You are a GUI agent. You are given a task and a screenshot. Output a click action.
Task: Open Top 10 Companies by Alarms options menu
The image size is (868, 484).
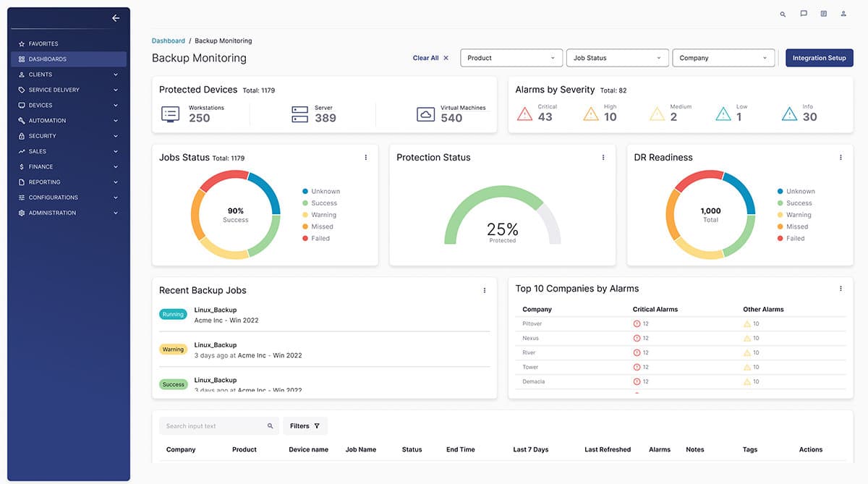(841, 289)
